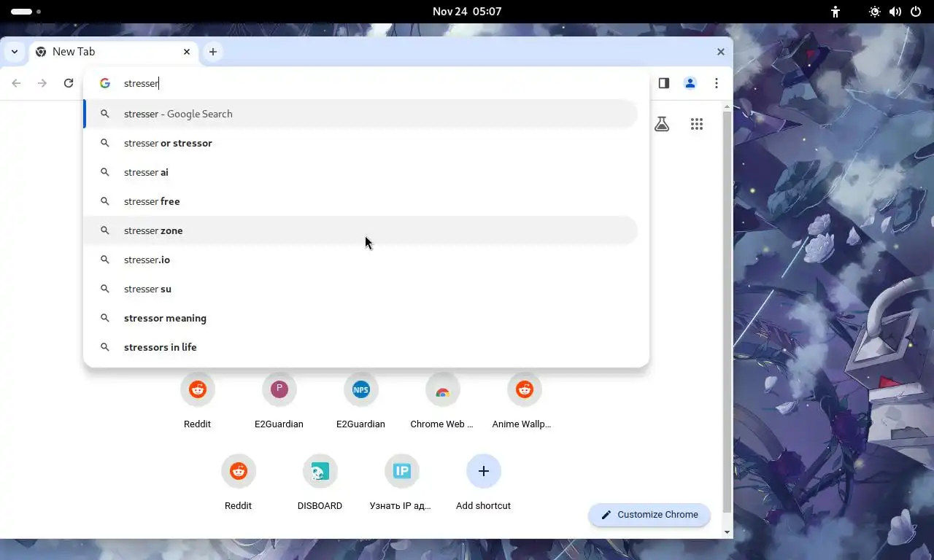
Task: Open the Chrome Web Store shortcut
Action: point(443,400)
